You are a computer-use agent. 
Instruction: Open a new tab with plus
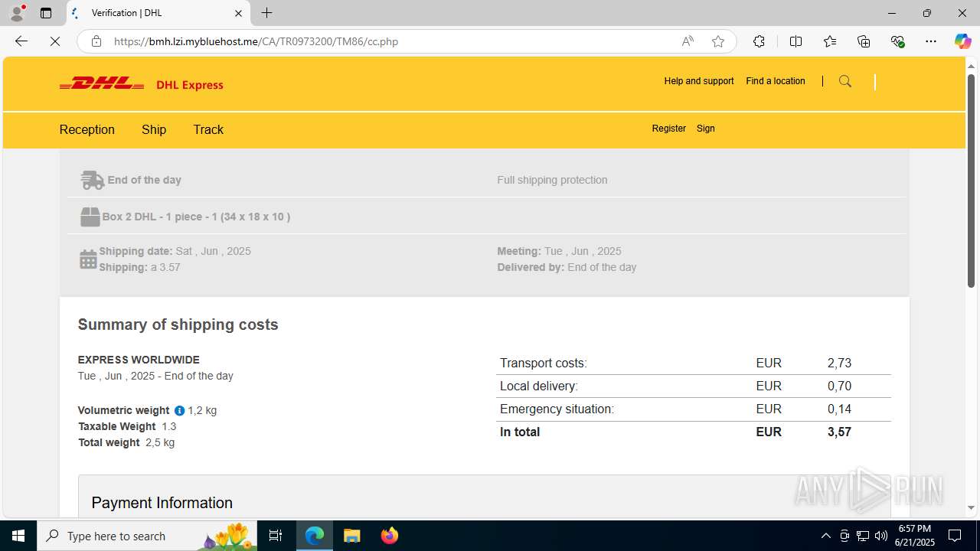(x=266, y=13)
